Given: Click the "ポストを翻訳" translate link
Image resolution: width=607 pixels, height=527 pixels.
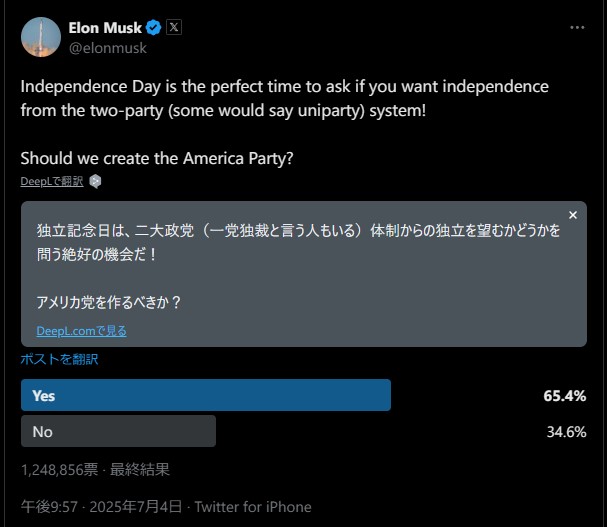Looking at the screenshot, I should click(x=59, y=359).
